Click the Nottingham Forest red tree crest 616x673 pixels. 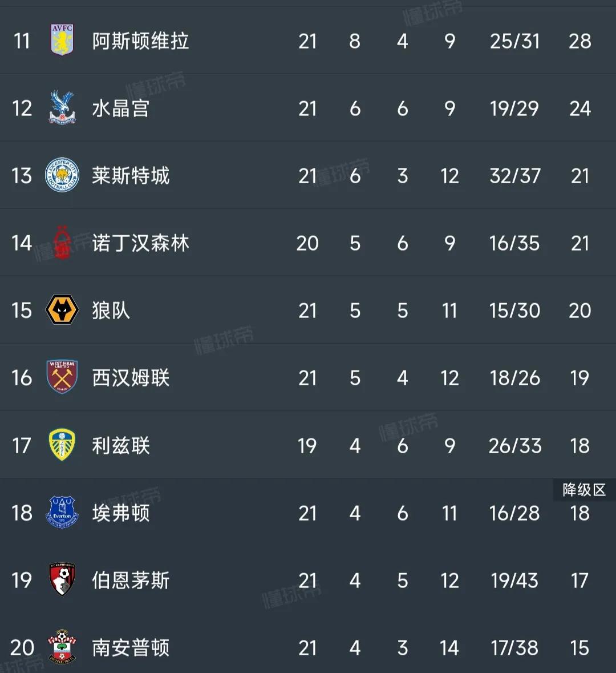[x=62, y=243]
